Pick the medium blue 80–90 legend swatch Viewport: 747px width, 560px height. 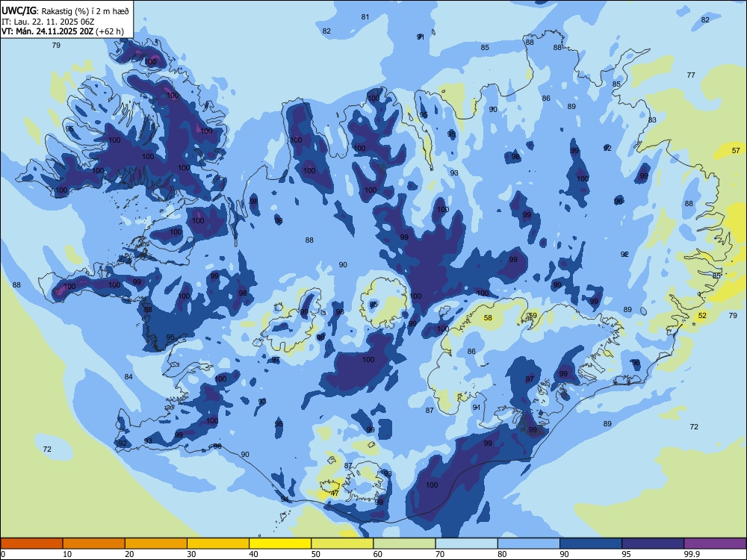pos(529,544)
